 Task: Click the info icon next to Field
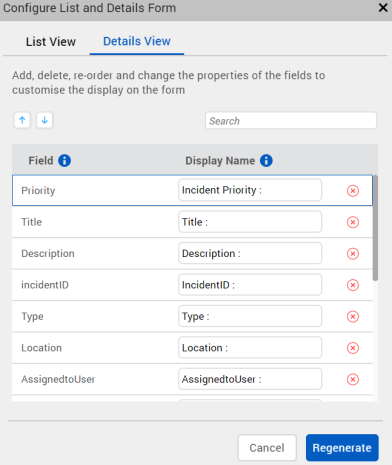pos(64,160)
